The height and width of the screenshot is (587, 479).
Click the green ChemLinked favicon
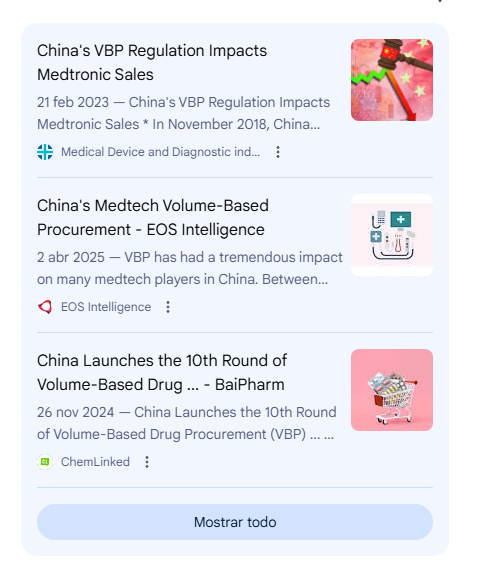pyautogui.click(x=45, y=462)
